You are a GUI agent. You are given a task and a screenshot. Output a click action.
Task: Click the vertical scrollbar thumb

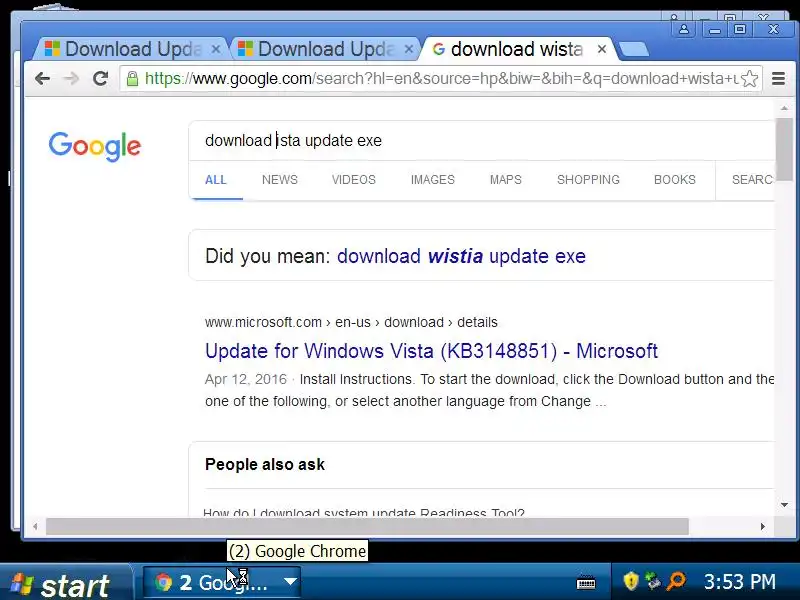coord(784,149)
